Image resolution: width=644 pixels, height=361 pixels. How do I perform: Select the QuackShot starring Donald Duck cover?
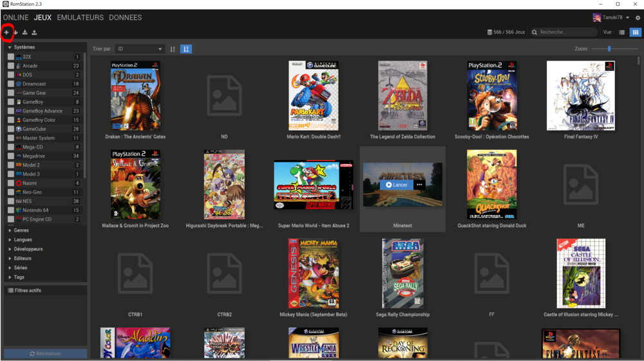coord(491,185)
